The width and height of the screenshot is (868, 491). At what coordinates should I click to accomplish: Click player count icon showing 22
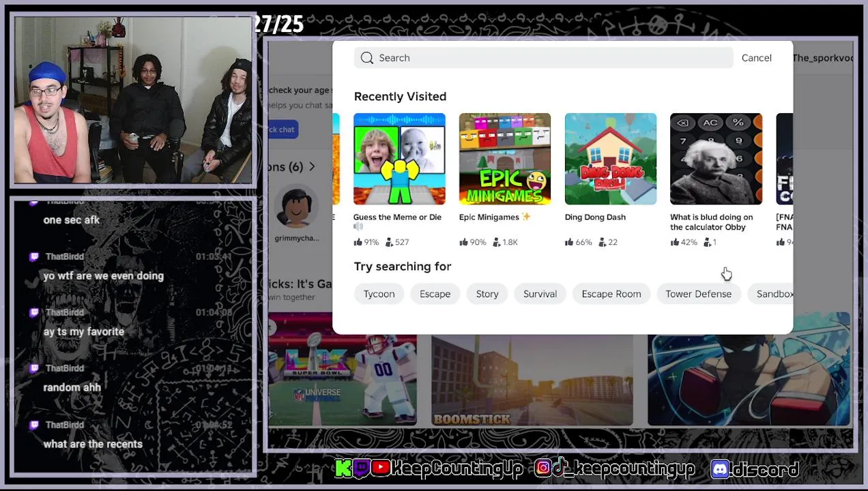coord(602,242)
